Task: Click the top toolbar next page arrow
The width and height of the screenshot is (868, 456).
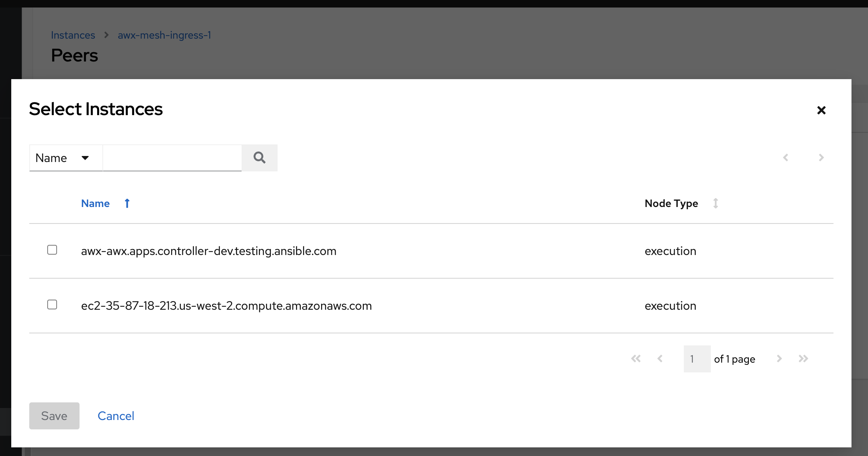Action: coord(821,157)
